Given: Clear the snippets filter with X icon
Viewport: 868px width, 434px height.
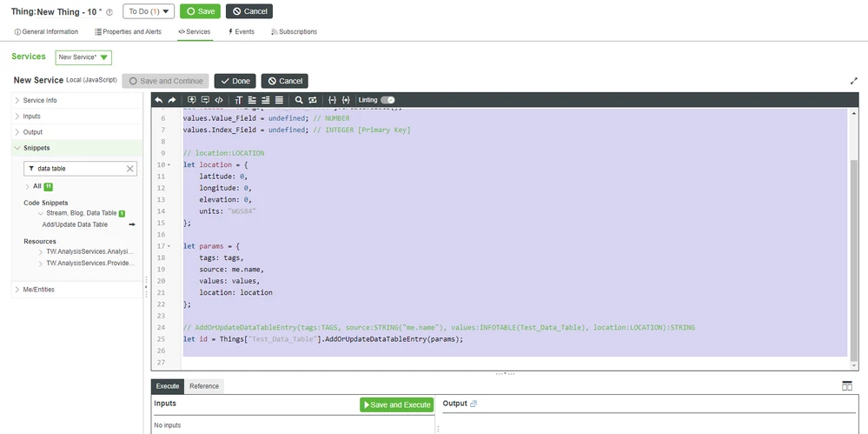Looking at the screenshot, I should click(130, 169).
